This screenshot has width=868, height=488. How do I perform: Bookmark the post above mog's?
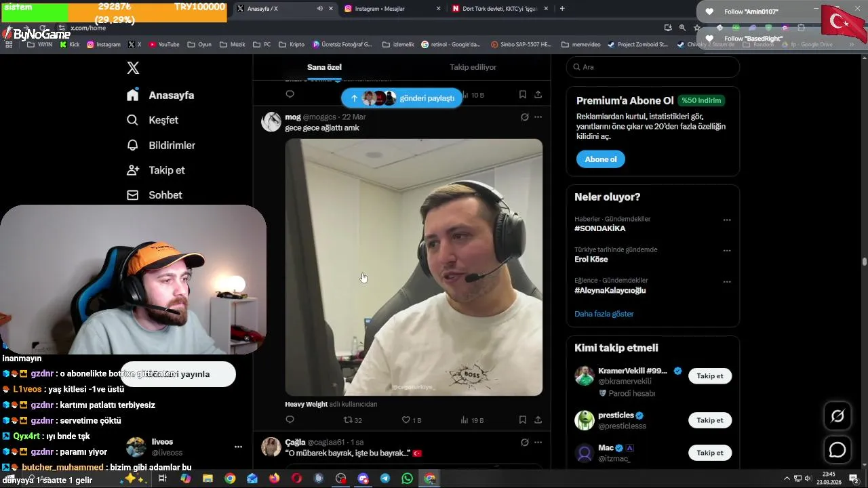pos(522,95)
